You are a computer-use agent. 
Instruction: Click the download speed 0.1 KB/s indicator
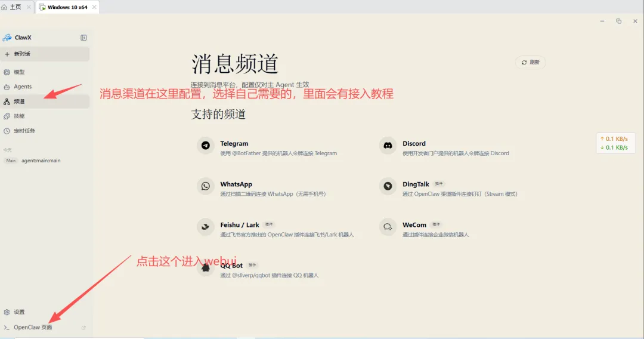coord(614,147)
